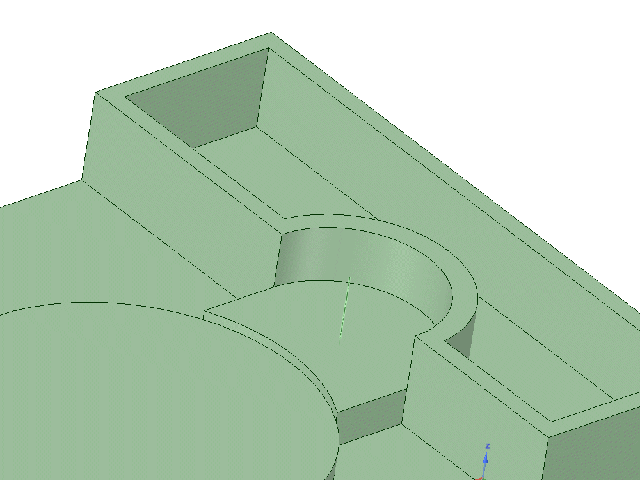Screen dimensions: 640x480
Task: Select the green centerline inside the semicircular cutout
Action: tap(344, 308)
